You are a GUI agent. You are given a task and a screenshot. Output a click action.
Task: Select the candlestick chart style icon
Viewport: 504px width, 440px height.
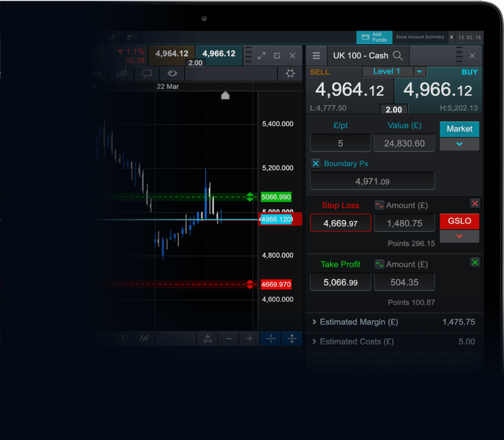[122, 74]
